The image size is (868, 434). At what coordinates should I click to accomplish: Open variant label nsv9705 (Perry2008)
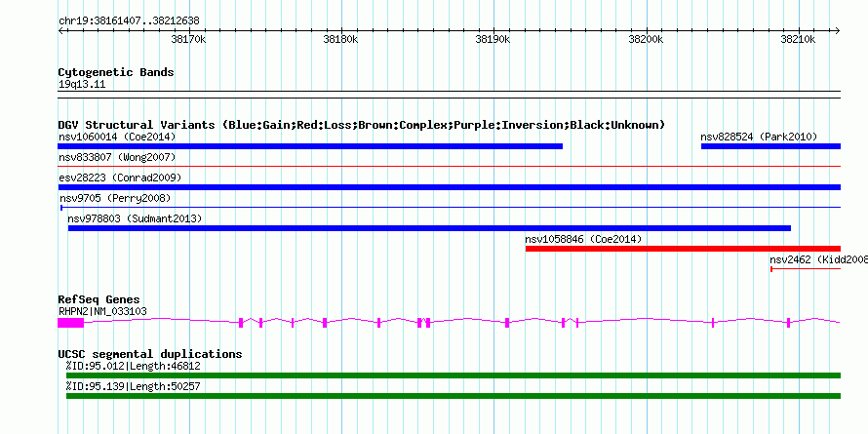tap(115, 198)
